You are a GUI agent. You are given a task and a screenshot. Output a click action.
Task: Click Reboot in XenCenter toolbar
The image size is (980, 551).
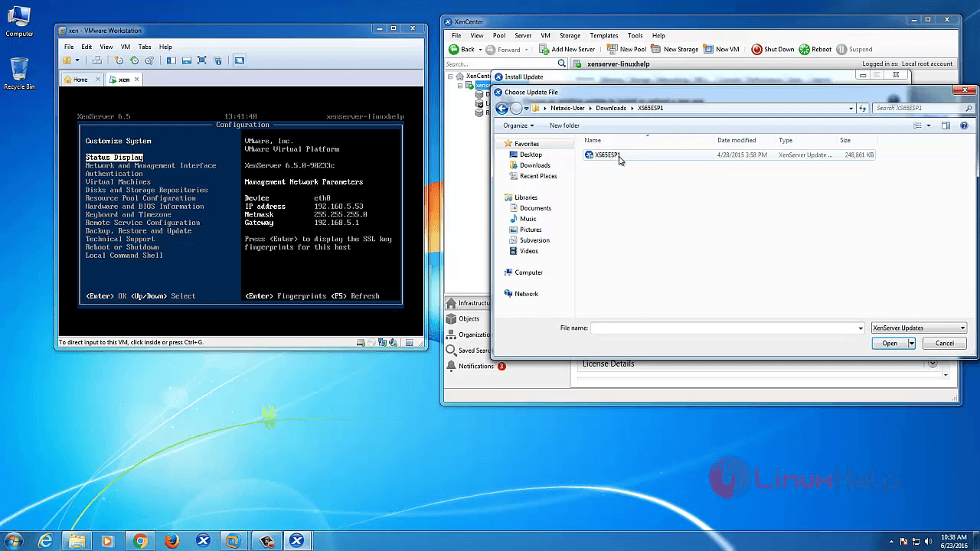pos(815,49)
